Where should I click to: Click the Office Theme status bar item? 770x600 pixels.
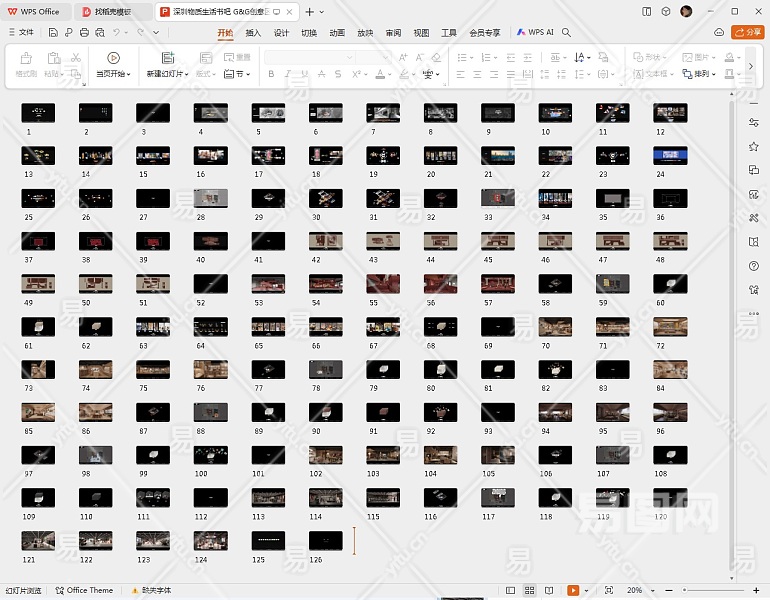84,591
